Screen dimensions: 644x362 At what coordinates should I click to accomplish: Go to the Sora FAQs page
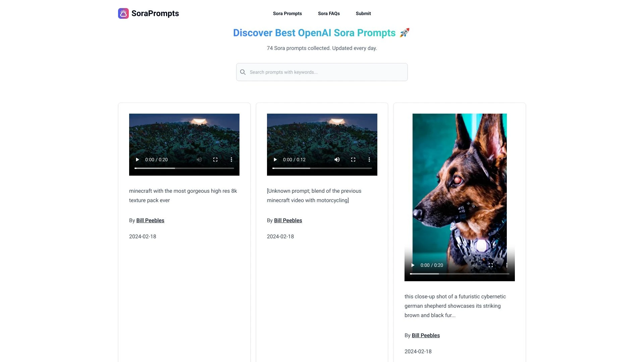click(x=329, y=13)
